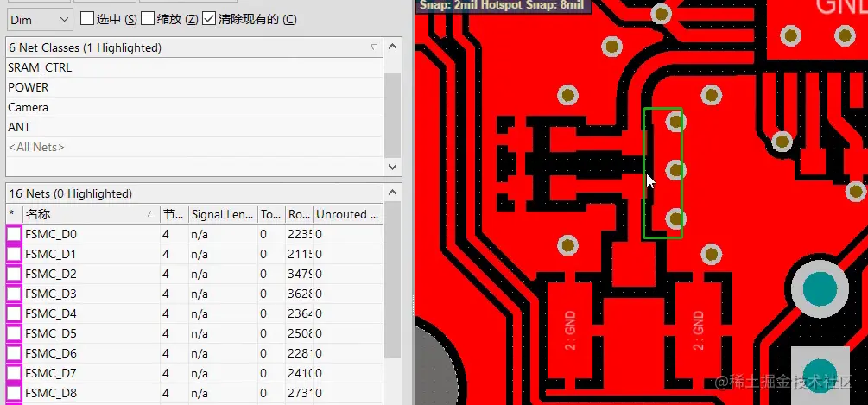This screenshot has width=868, height=405.
Task: Toggle the color box for FSMC_D4
Action: (14, 313)
